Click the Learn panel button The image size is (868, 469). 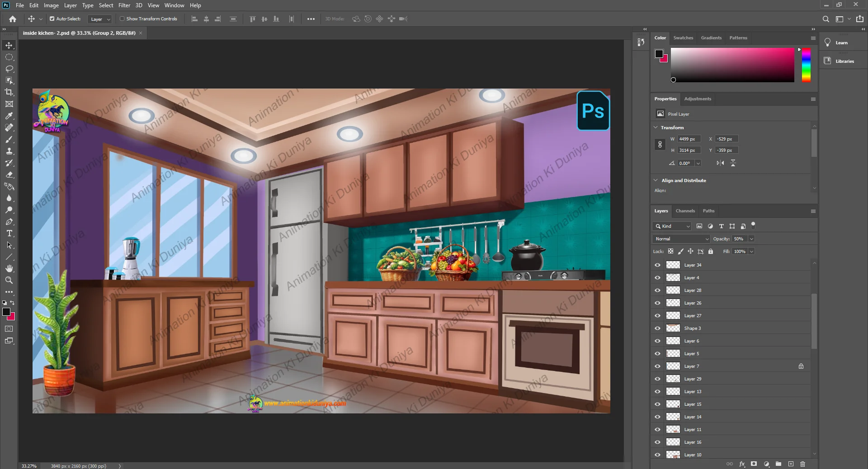[841, 42]
